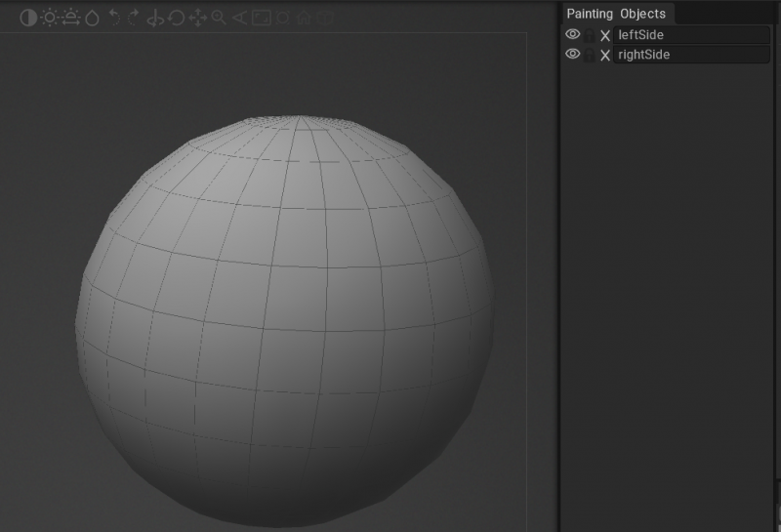Delete the rightSide object with X
The height and width of the screenshot is (532, 781).
click(x=605, y=56)
